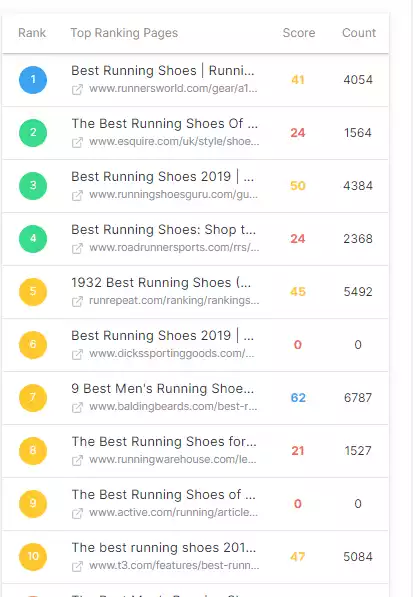Click 'The best running shoes 201...' title
Screen dimensions: 413x597
point(164,547)
